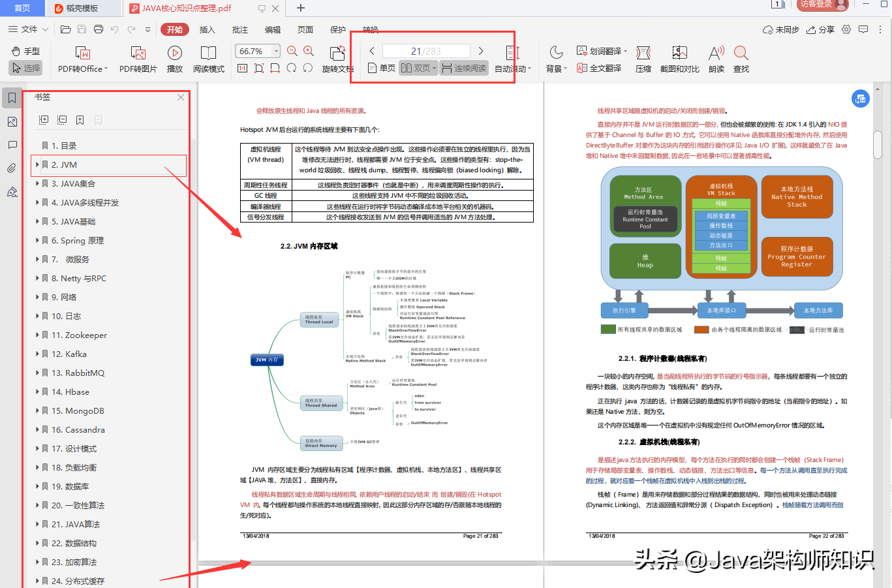This screenshot has height=588, width=892.
Task: Expand the 19. 数据库 bookmark arrow
Action: coord(37,487)
